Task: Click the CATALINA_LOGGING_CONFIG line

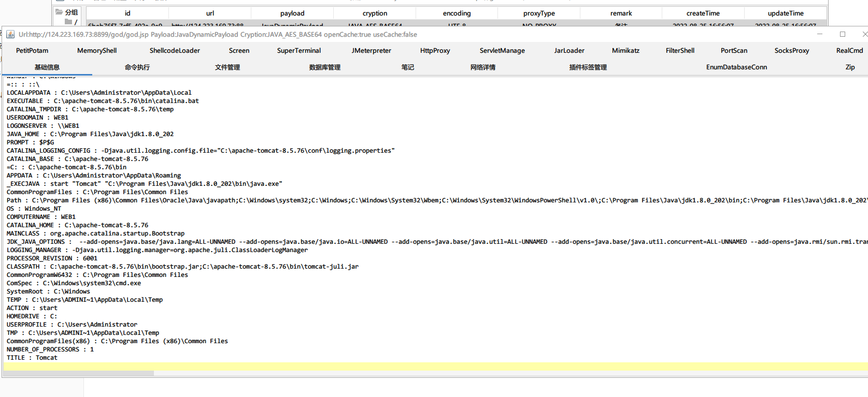Action: (201, 151)
